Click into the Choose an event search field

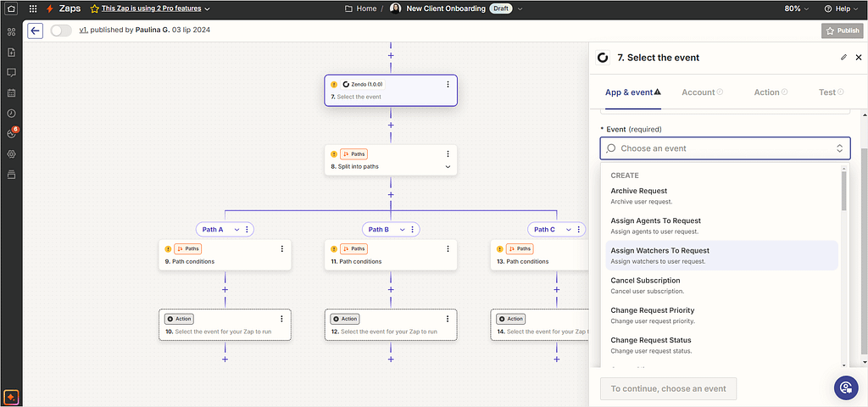pyautogui.click(x=726, y=148)
